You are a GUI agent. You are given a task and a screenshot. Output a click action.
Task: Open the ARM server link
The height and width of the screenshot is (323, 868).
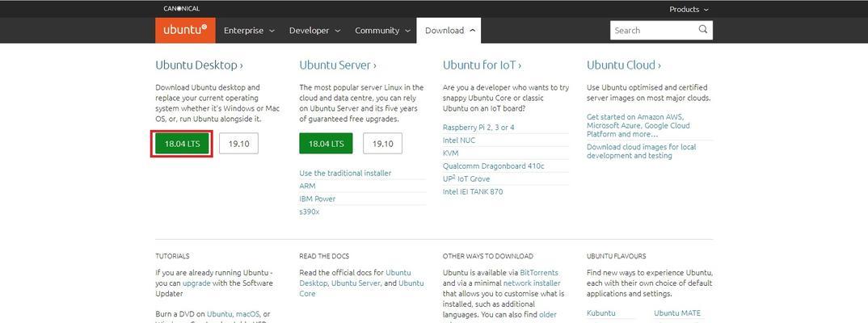(307, 186)
